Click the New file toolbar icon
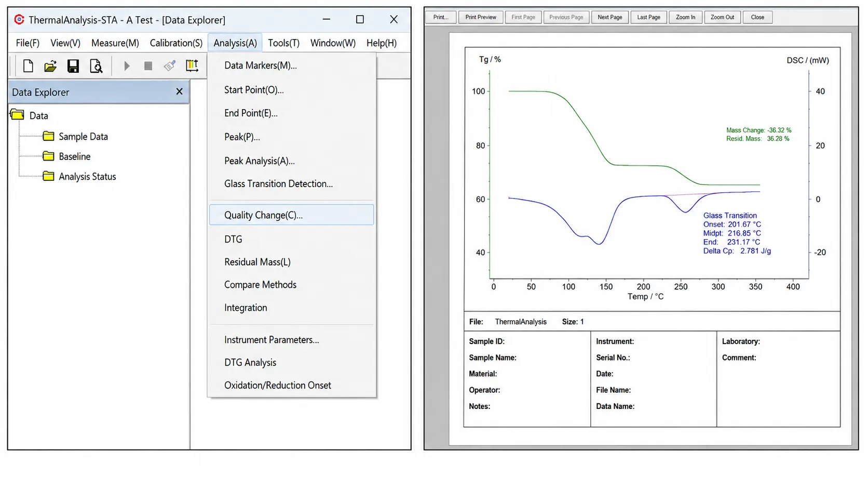 pyautogui.click(x=28, y=66)
